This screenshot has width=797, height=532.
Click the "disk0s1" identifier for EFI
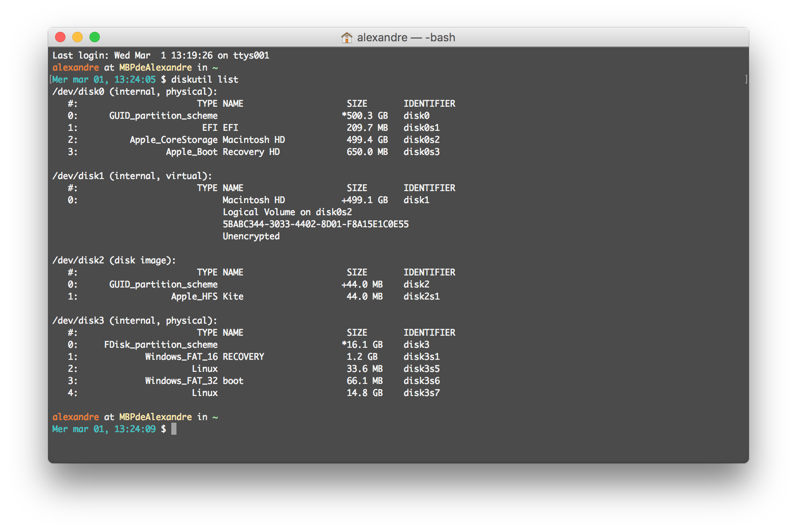(x=421, y=128)
